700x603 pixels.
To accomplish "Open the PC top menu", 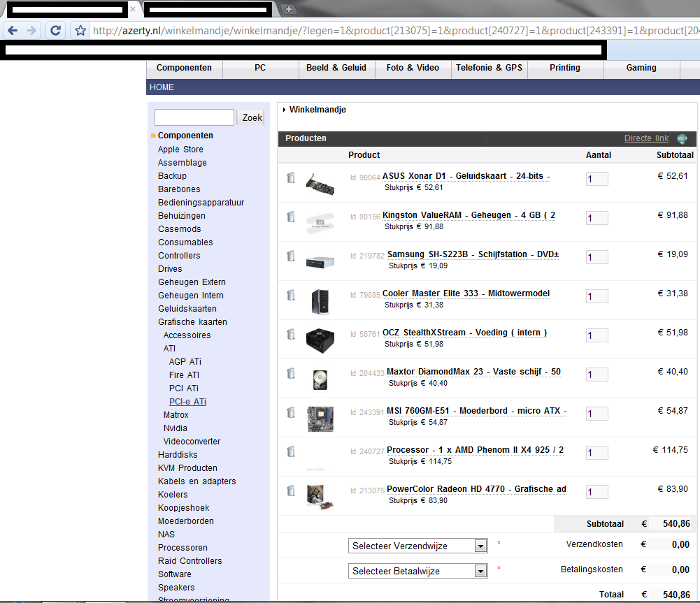I will click(260, 68).
